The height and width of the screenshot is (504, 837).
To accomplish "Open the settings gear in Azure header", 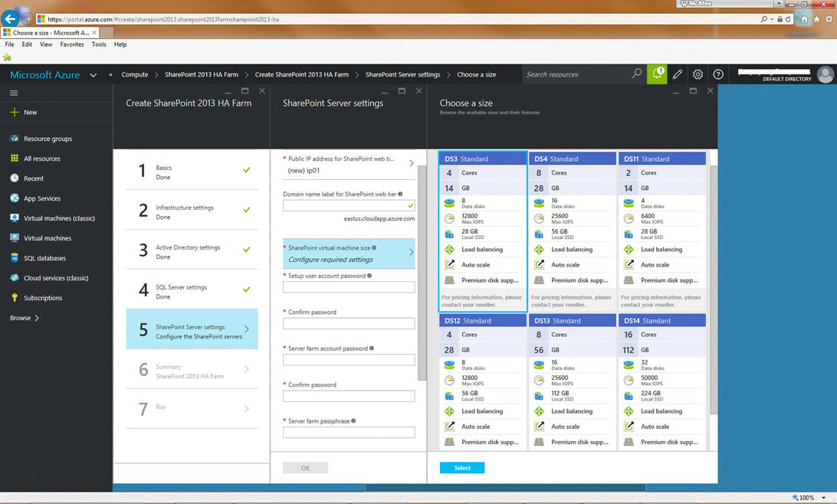I will click(697, 74).
